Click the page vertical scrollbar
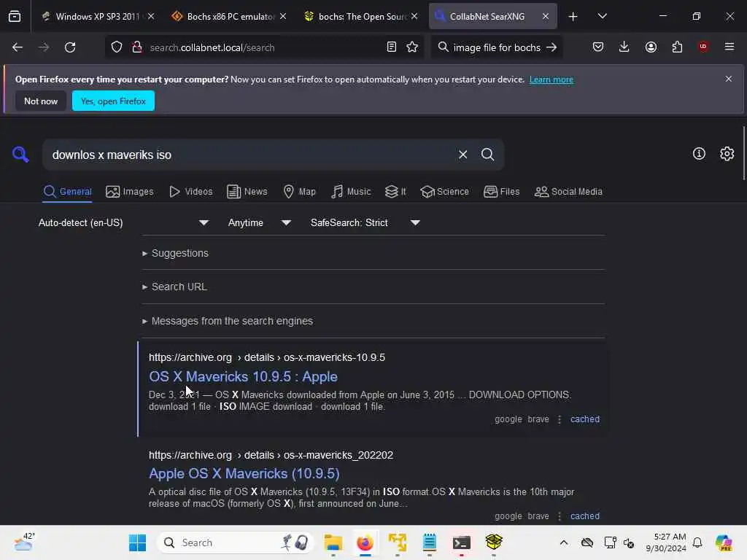This screenshot has height=560, width=747. [743, 152]
